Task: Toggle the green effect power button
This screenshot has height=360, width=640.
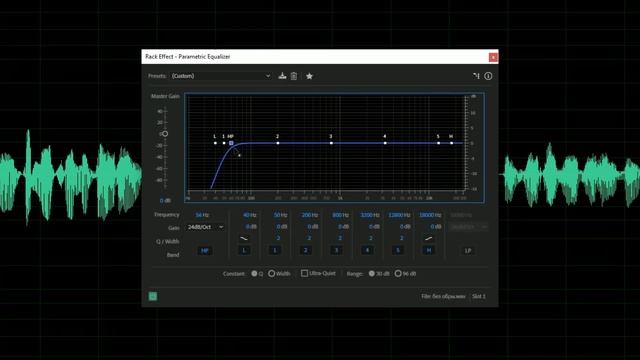Action: pyautogui.click(x=153, y=296)
